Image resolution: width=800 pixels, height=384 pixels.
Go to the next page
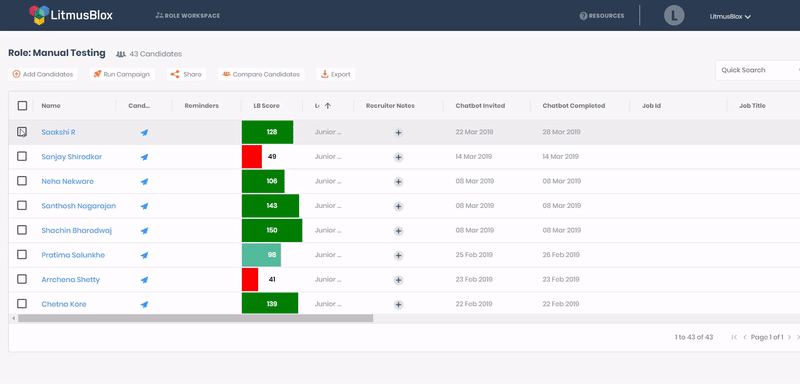[x=789, y=337]
